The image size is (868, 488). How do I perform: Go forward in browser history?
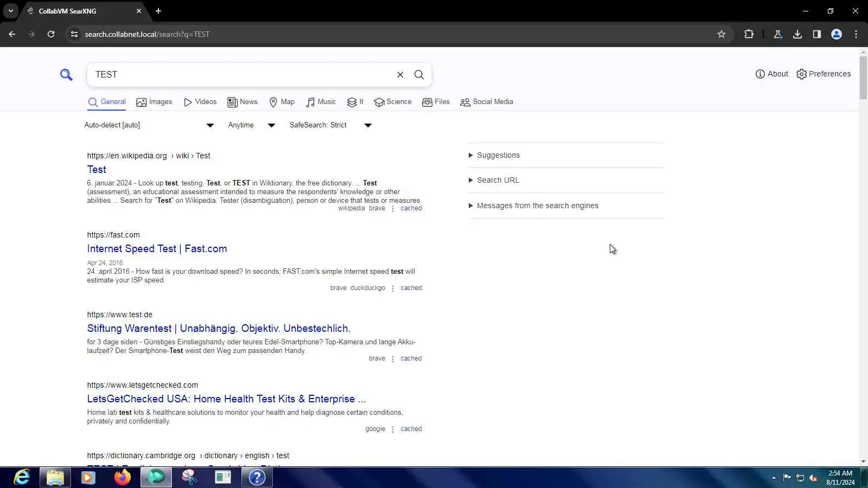click(31, 34)
